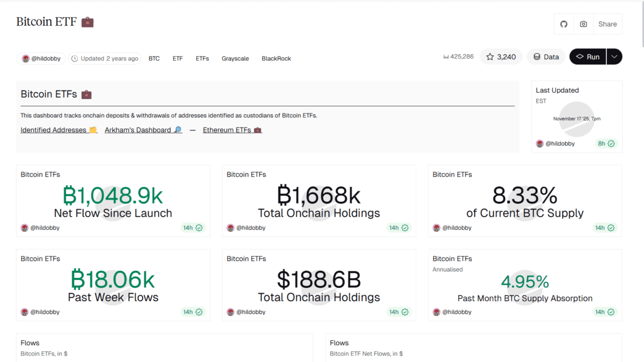
Task: Select the BlackRock tag
Action: tap(276, 59)
